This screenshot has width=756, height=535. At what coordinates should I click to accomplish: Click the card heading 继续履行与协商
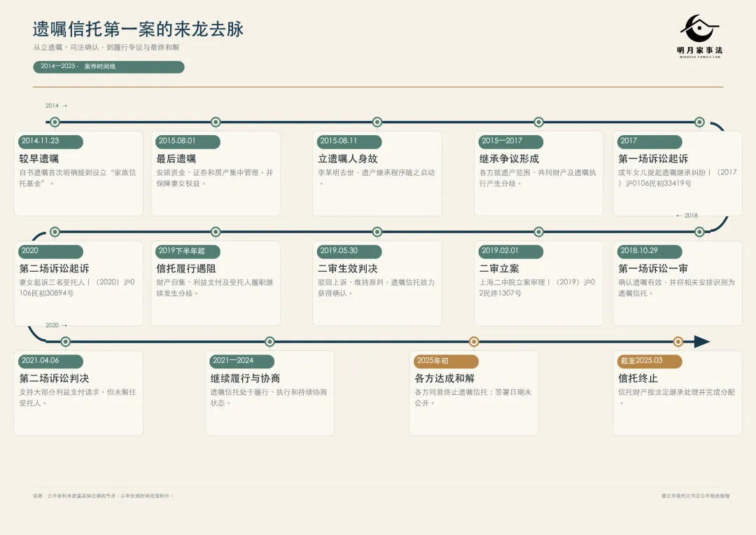pyautogui.click(x=245, y=378)
